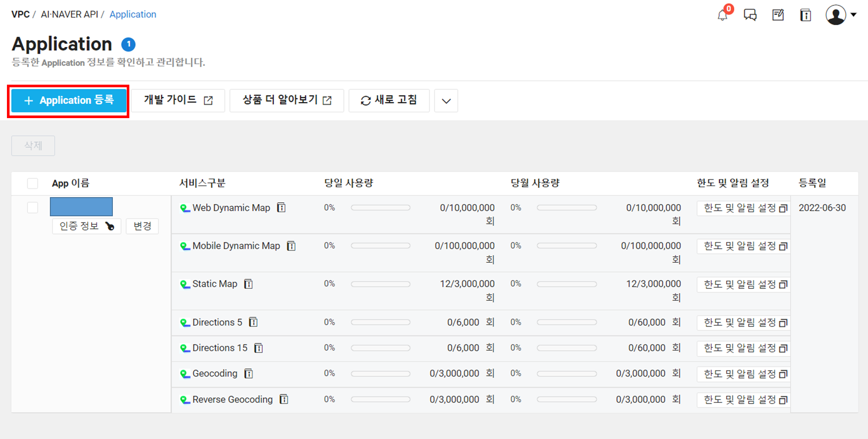Click the Web Dynamic Map service icon
Image resolution: width=868 pixels, height=439 pixels.
[x=185, y=208]
